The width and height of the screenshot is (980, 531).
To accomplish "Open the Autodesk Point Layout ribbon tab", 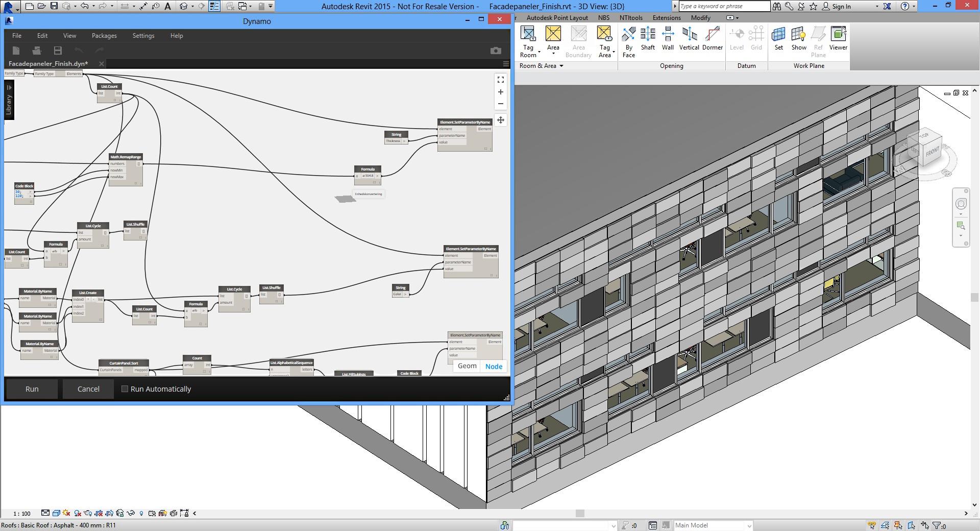I will pyautogui.click(x=557, y=18).
